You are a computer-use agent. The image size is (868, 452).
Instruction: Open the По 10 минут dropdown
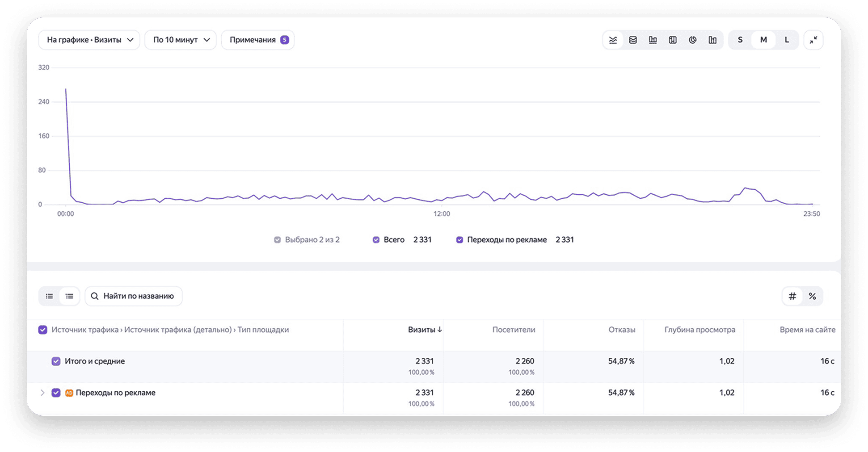point(181,40)
